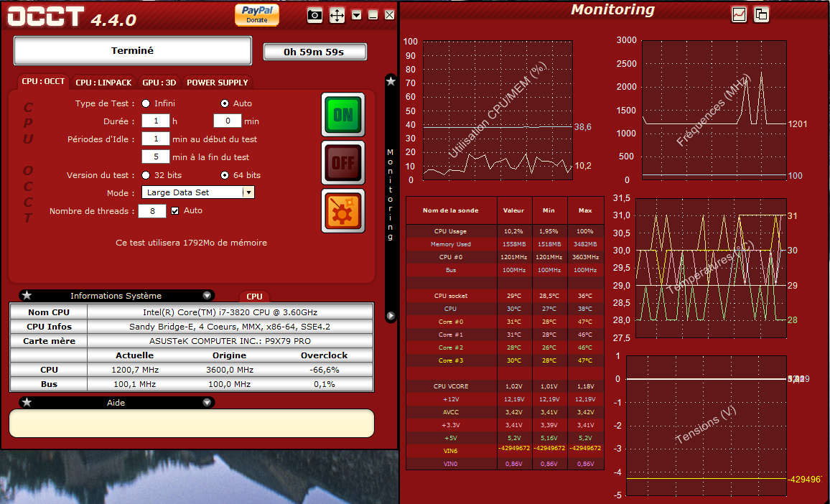
Task: Click the camera screenshot icon
Action: tap(314, 15)
